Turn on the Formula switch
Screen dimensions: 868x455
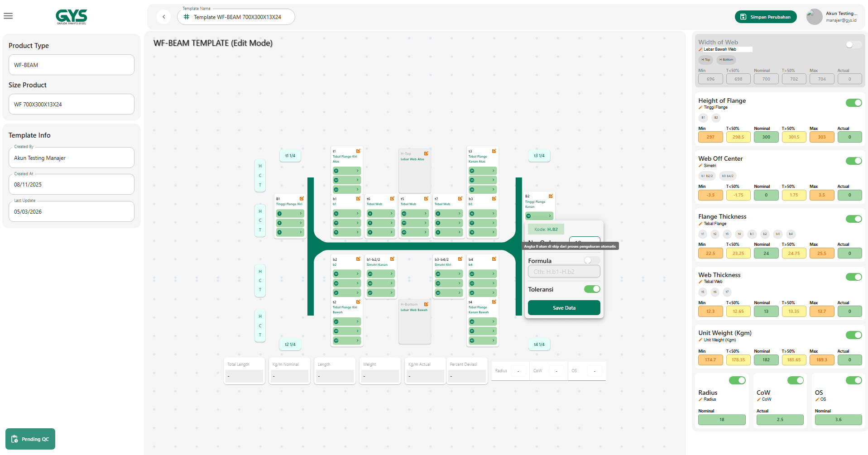591,260
